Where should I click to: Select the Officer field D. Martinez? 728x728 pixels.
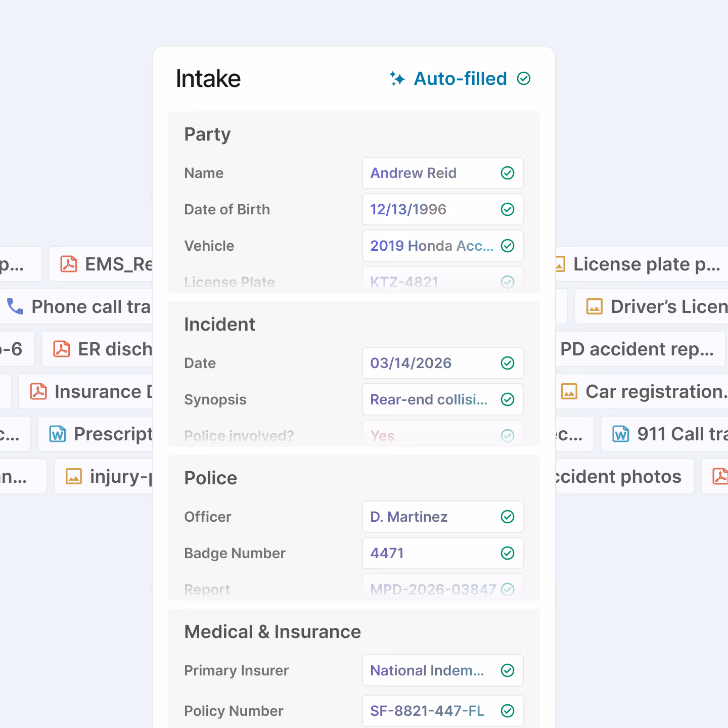pyautogui.click(x=443, y=517)
